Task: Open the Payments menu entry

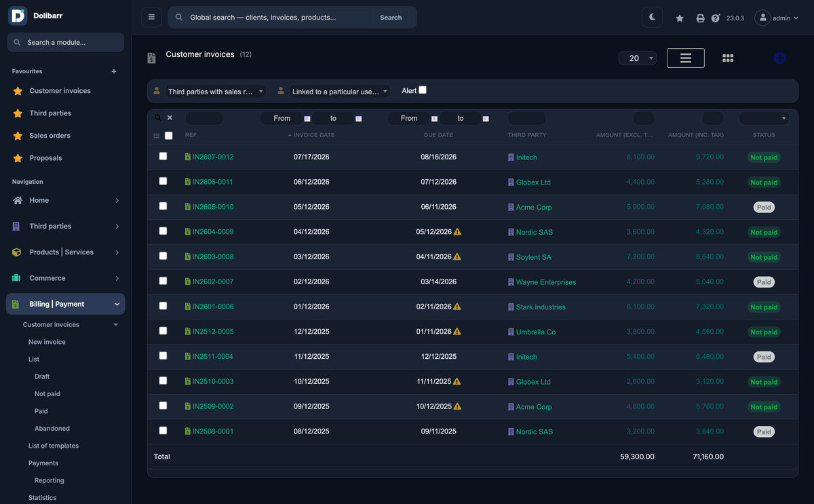Action: point(43,463)
